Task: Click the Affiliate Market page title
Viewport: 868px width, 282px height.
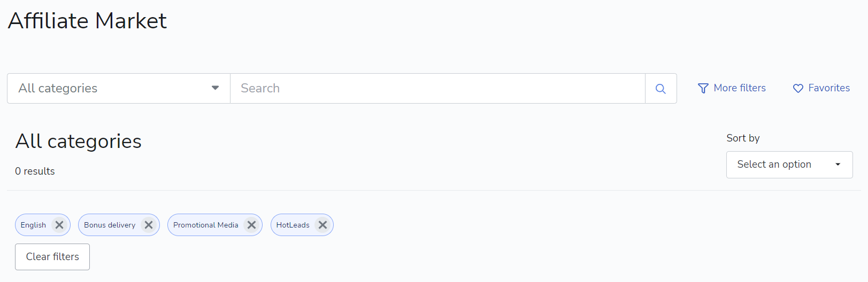Action: [87, 21]
